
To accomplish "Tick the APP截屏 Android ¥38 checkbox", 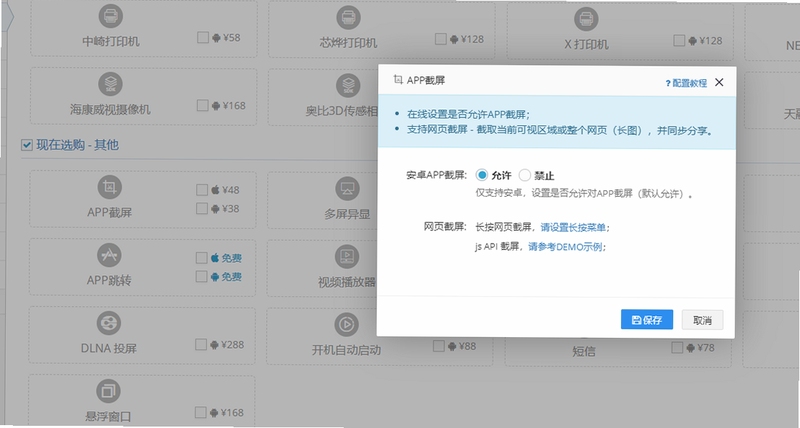I will click(202, 208).
